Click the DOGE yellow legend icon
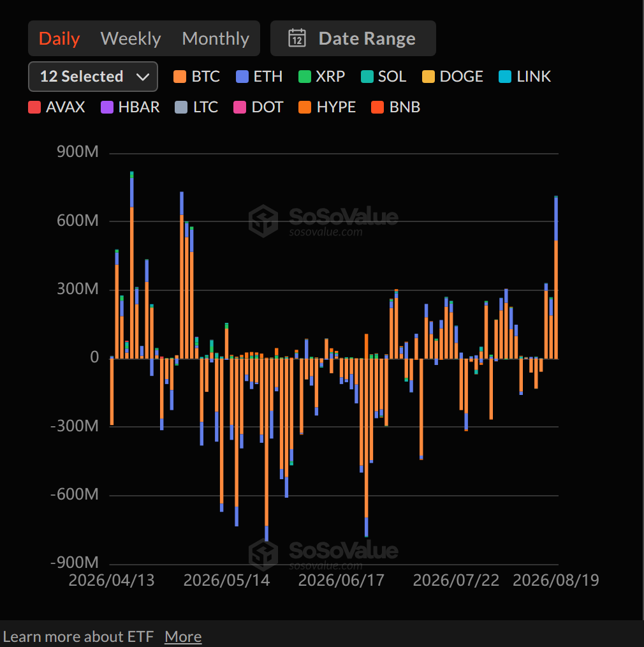The image size is (644, 647). 428,77
